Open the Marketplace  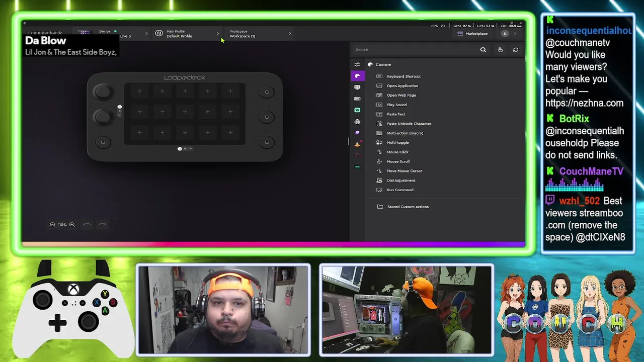[x=472, y=34]
